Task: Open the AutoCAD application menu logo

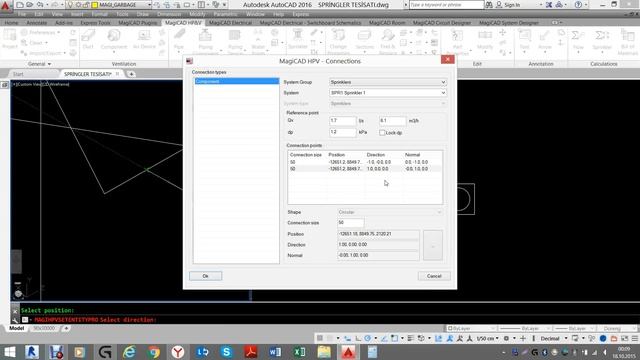Action: click(5, 5)
